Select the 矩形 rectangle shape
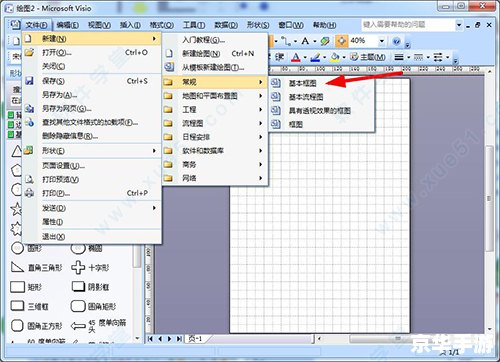 [x=26, y=287]
